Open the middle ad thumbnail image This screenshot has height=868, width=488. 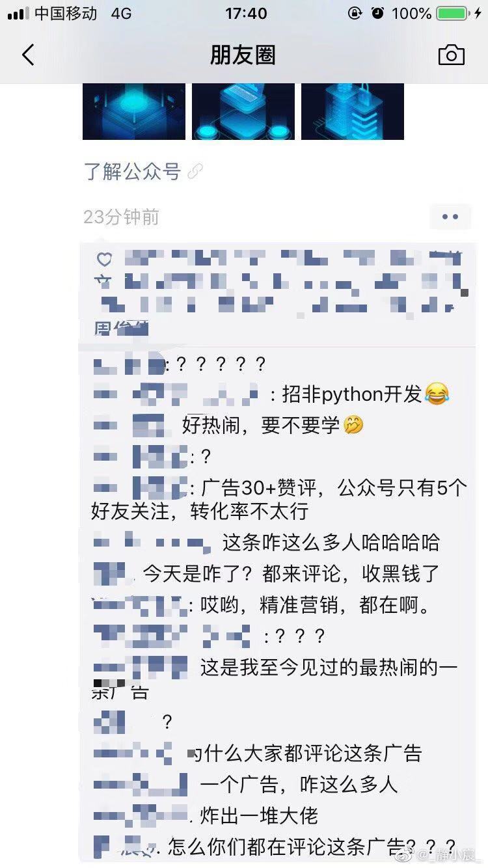pyautogui.click(x=243, y=111)
